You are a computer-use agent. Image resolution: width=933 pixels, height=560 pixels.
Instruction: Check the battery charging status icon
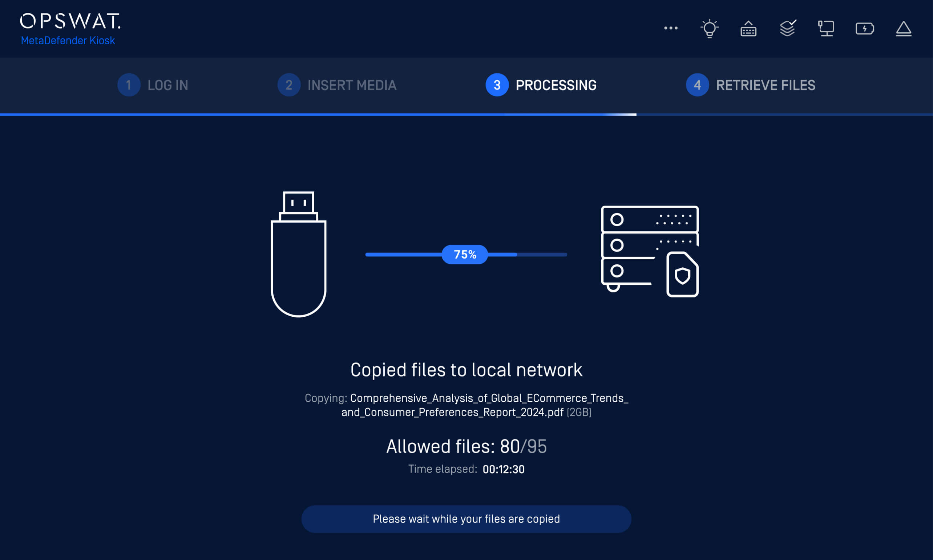(x=865, y=28)
